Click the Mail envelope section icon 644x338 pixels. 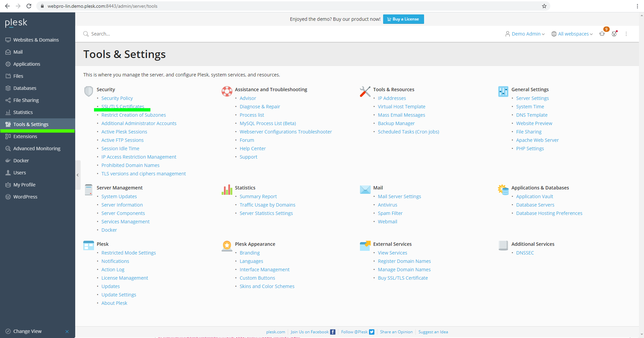pos(365,189)
